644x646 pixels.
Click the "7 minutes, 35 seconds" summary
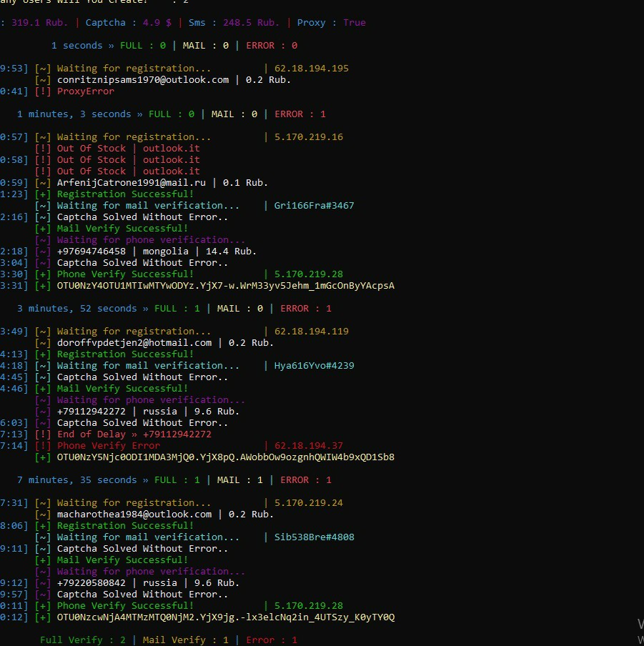(77, 480)
